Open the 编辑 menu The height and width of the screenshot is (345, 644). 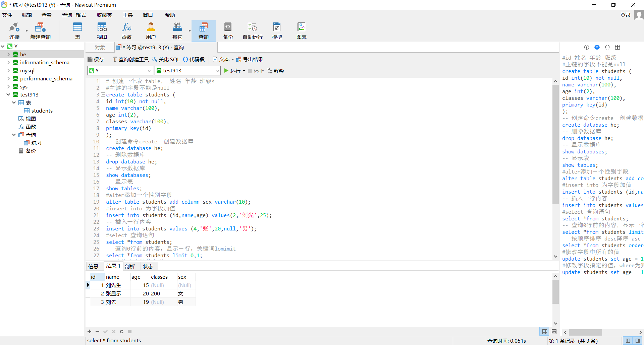(27, 15)
